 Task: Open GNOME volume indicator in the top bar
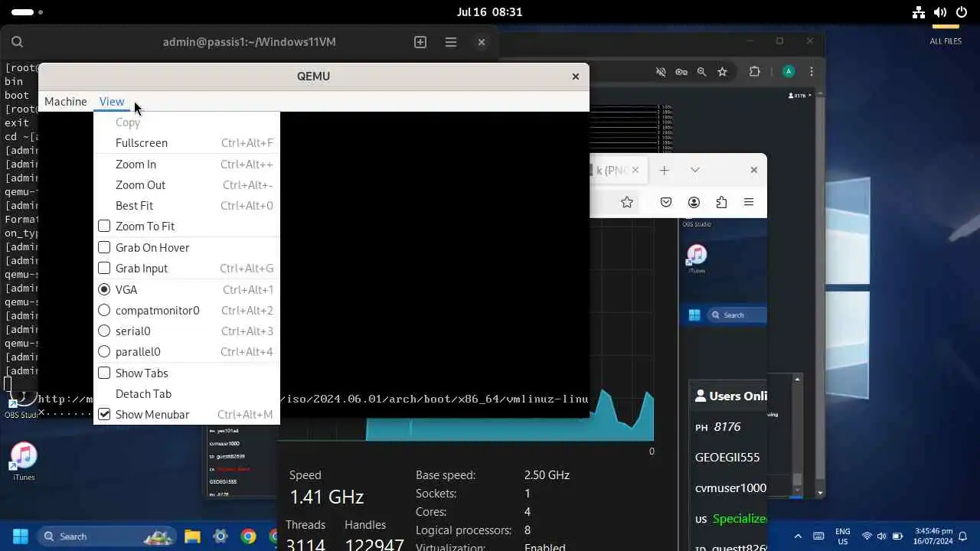(x=940, y=12)
